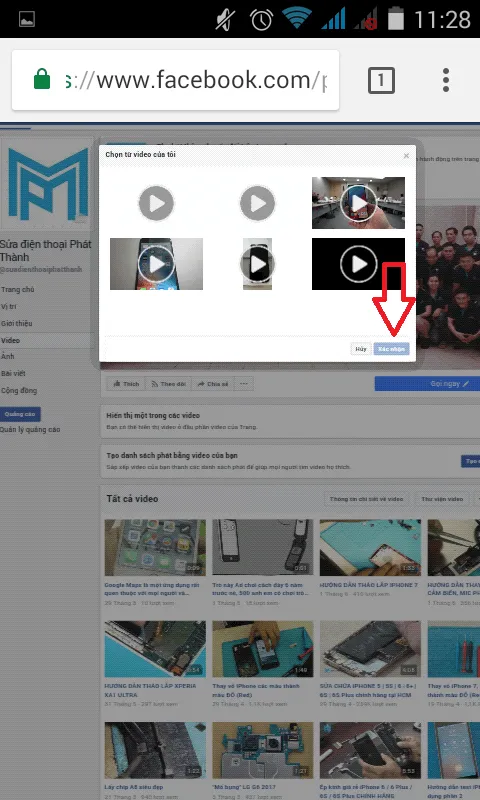Open the 'Thư viện video' button
Screen dimensions: 480x800
click(442, 499)
